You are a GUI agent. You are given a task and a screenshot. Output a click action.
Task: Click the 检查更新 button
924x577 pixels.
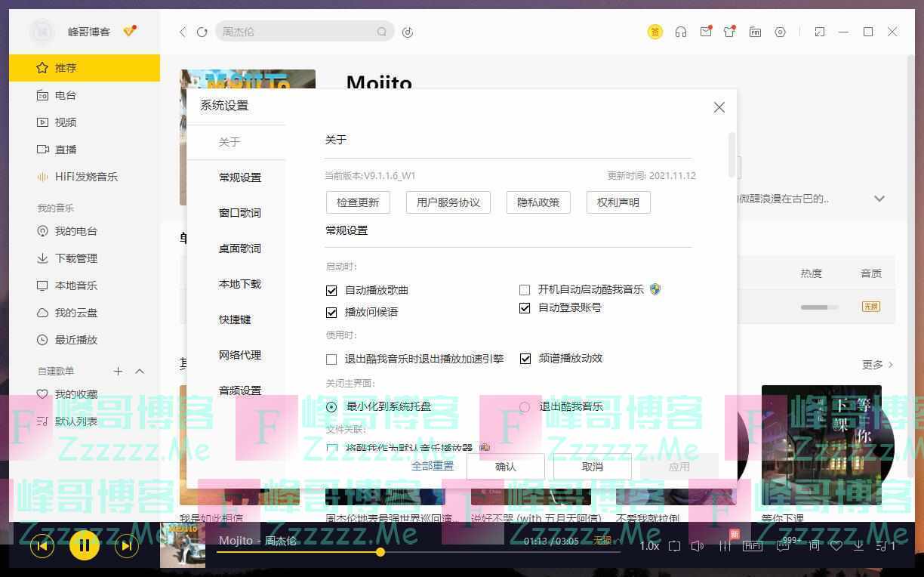pos(358,202)
